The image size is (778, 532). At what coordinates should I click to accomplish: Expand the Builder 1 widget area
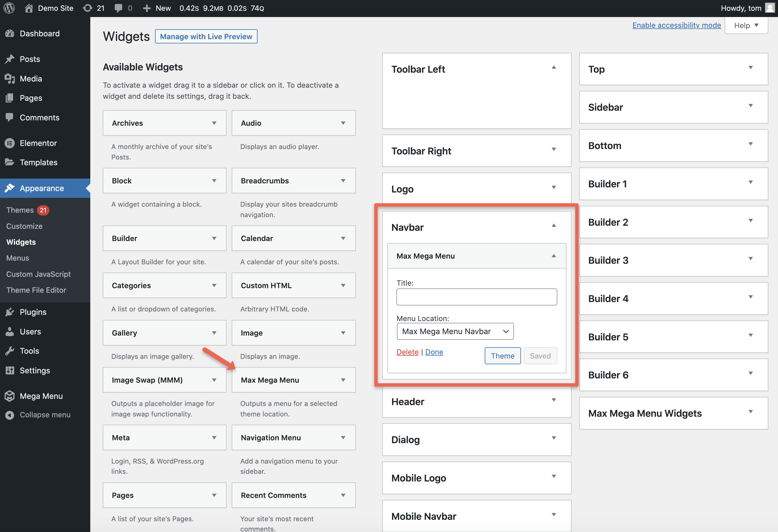coord(750,183)
